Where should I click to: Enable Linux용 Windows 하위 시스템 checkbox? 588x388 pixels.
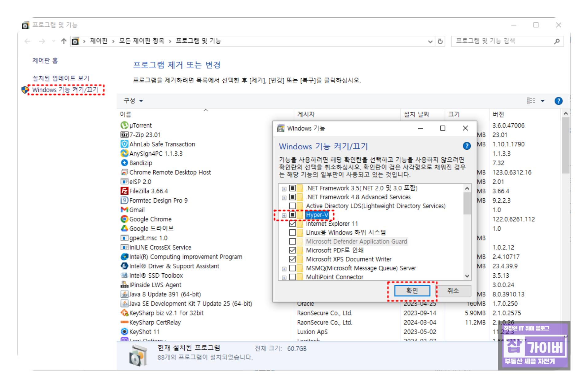(292, 233)
